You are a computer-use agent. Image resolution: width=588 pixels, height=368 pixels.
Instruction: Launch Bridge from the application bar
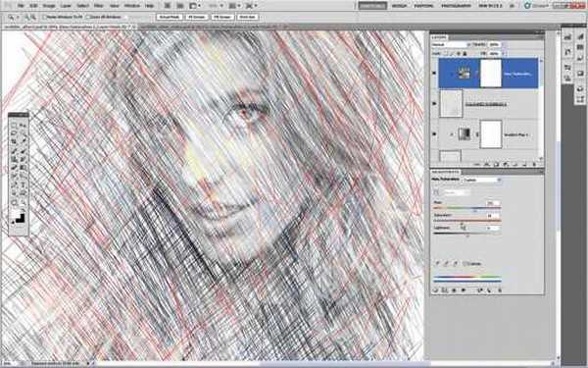[x=167, y=6]
